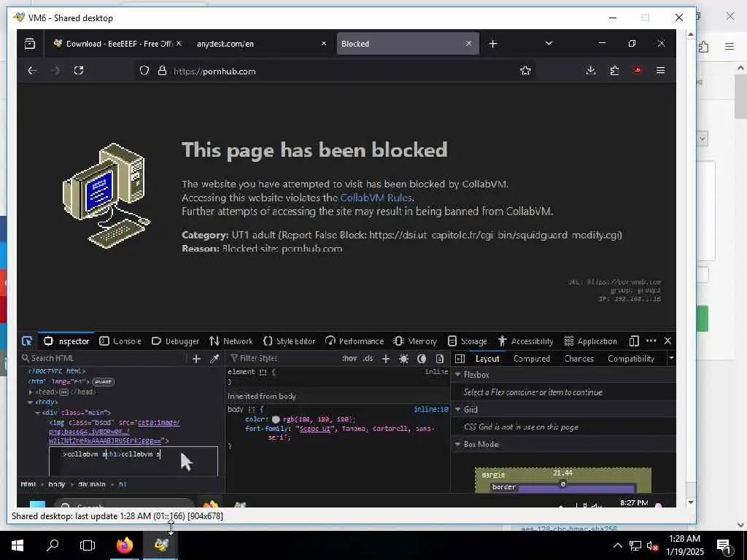
Task: Close the anydesk.com/en tab
Action: (324, 43)
